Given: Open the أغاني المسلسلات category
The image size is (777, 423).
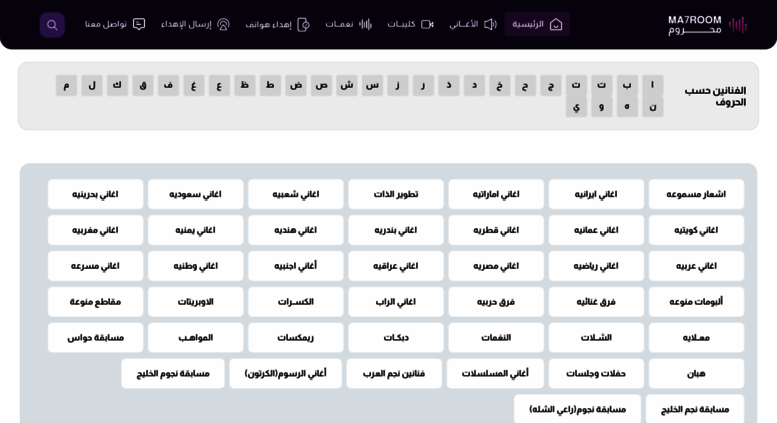Looking at the screenshot, I should click(495, 374).
